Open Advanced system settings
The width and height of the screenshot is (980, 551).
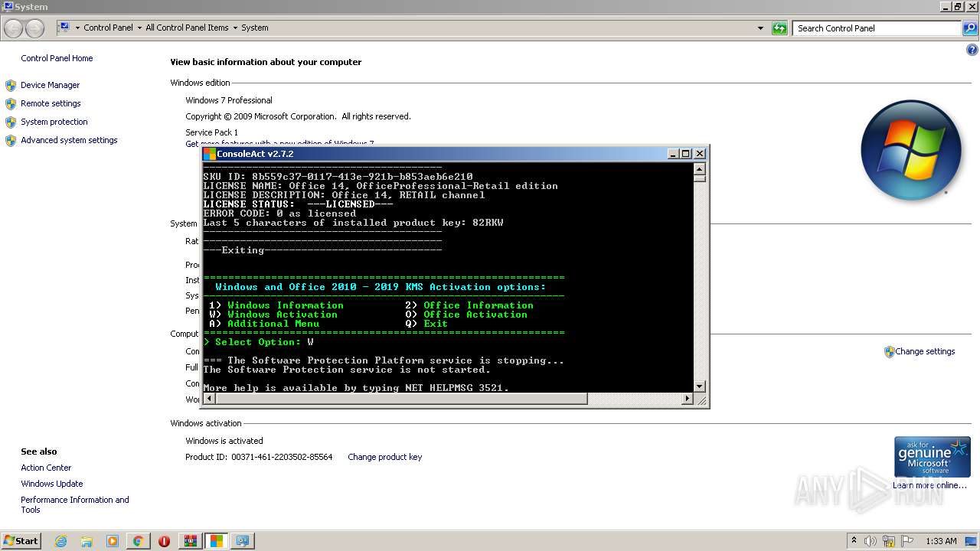(x=69, y=140)
